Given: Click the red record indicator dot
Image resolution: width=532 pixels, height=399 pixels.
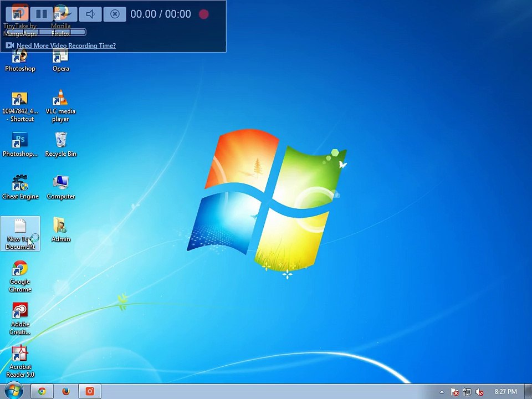Looking at the screenshot, I should tap(203, 14).
